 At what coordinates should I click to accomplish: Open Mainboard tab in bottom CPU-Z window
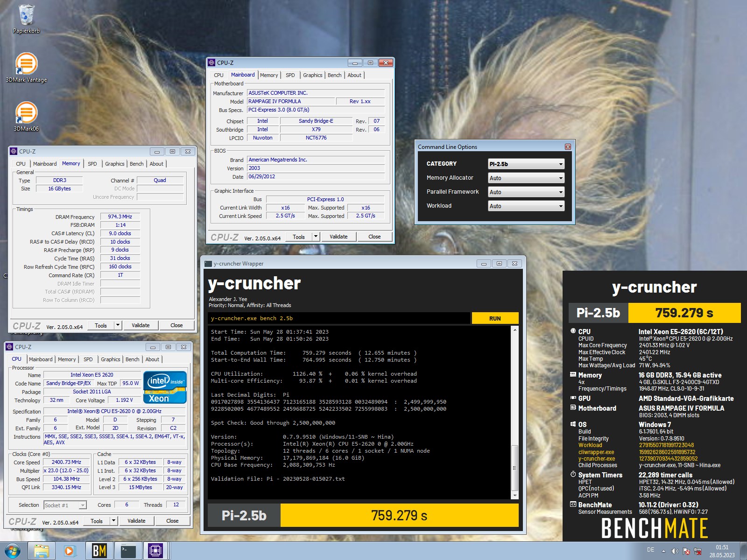[41, 359]
